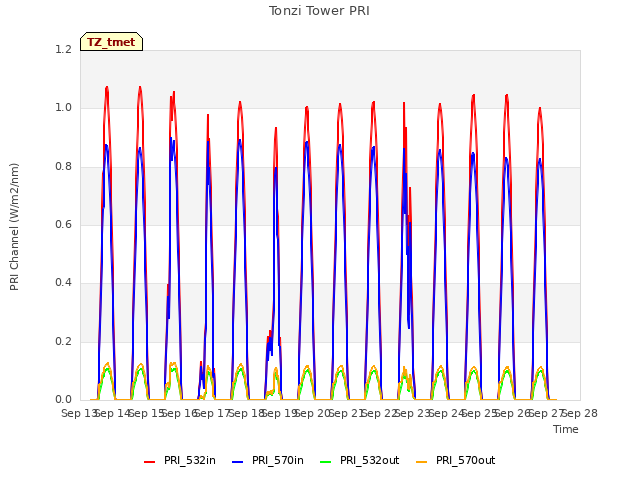Screen dimensions: 640x480
Task: Click the orange PRI_570out legend swatch
Action: tap(422, 462)
